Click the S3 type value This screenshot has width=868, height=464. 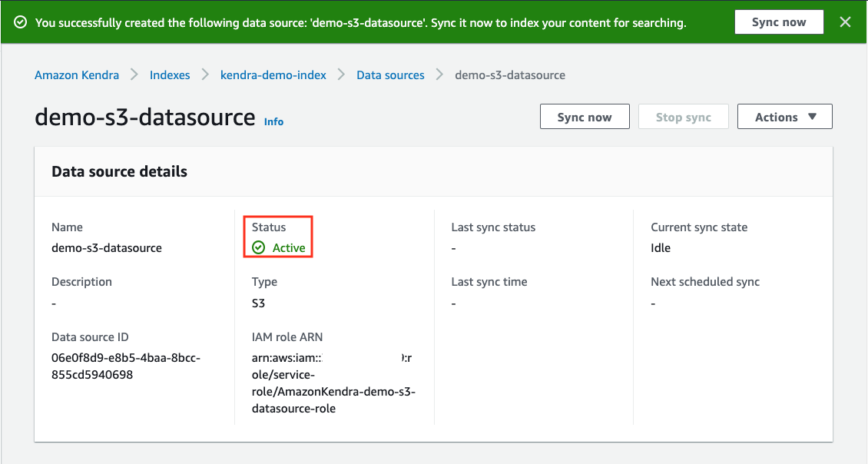point(259,303)
